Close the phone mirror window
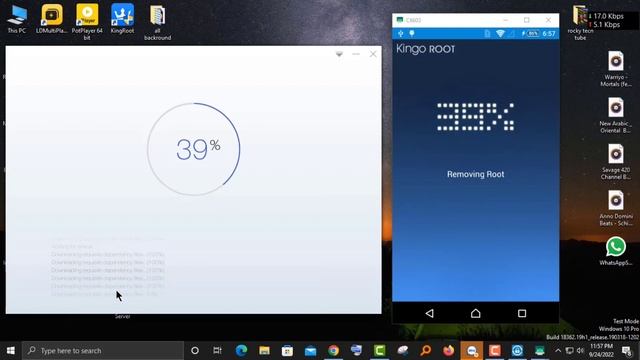Screen dimensions: 640x360 [x=548, y=20]
